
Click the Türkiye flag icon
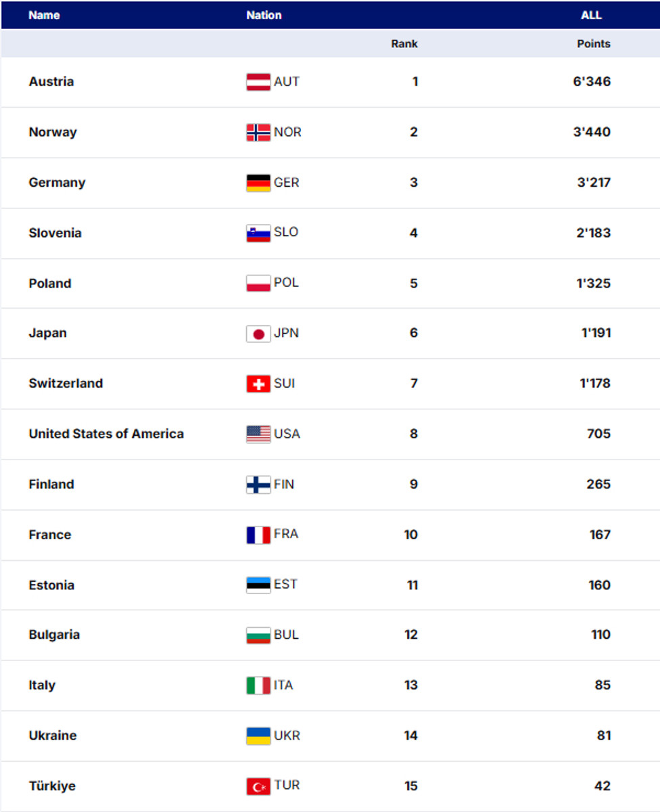click(x=258, y=786)
